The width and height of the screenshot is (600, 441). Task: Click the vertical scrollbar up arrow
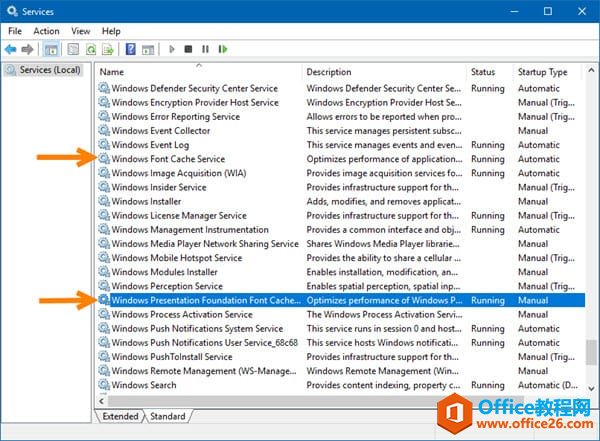(591, 70)
